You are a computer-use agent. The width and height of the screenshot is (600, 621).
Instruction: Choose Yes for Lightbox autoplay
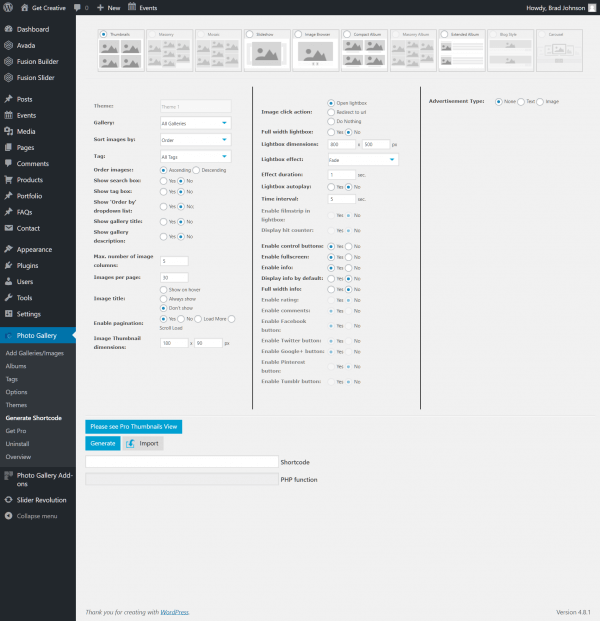click(x=331, y=187)
